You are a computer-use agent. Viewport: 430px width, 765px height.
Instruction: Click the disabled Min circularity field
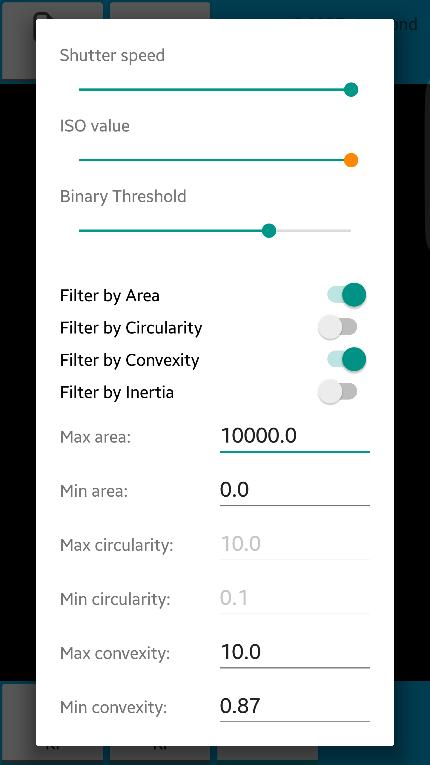(295, 598)
